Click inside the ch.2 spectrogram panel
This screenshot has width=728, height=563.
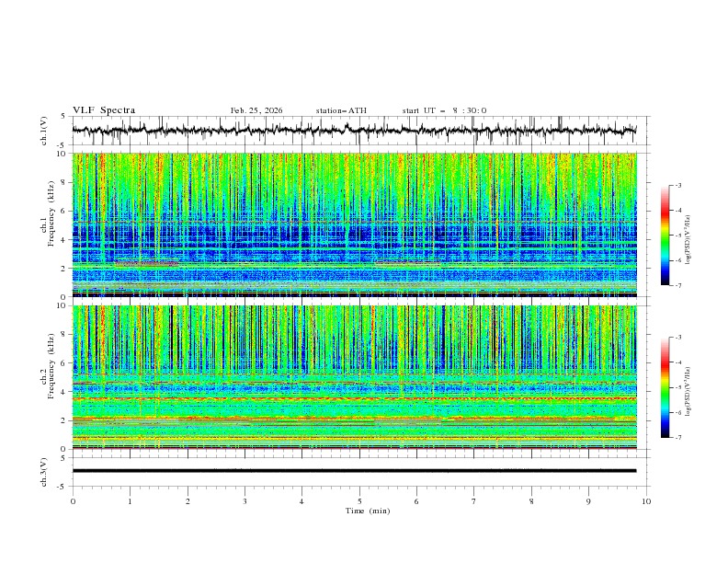(358, 377)
